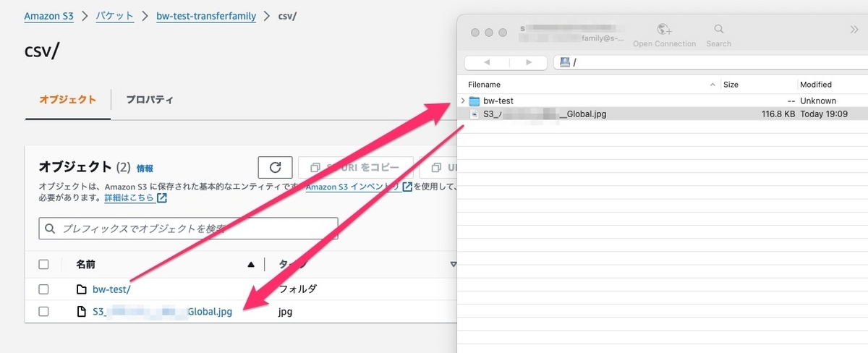Click the Today 19:09 modified cell

(x=824, y=114)
